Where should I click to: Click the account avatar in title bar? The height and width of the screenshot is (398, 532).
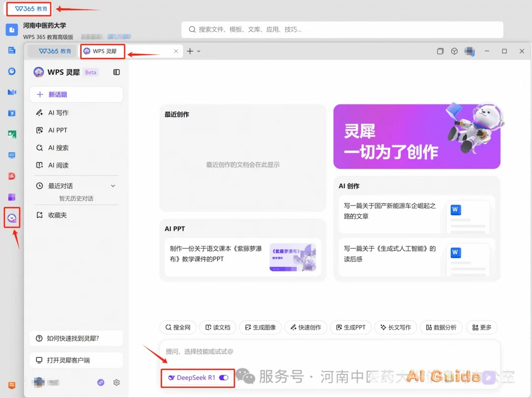469,51
